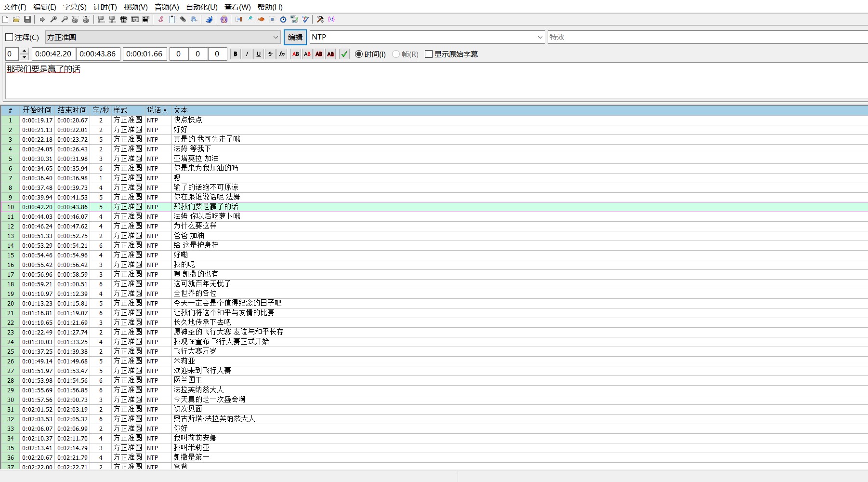Viewport: 868px width, 482px height.
Task: Commit changes with green checkmark button
Action: point(344,54)
